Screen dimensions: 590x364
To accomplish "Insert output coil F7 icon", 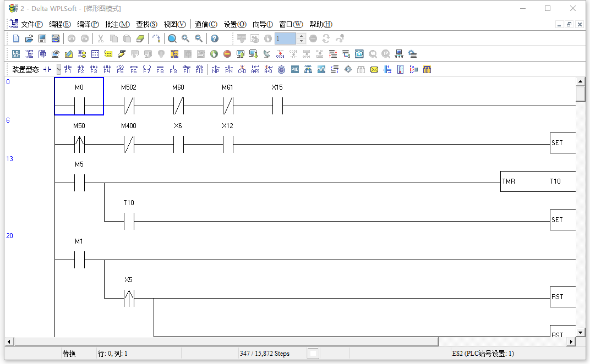I will pyautogui.click(x=147, y=70).
